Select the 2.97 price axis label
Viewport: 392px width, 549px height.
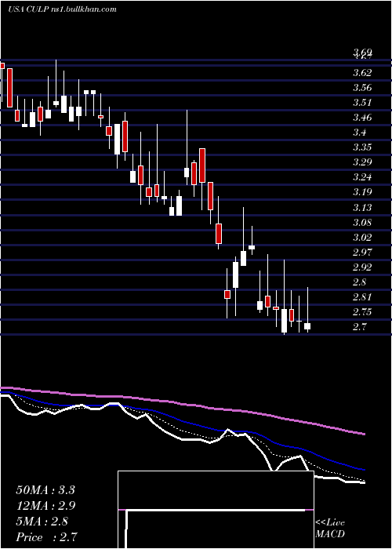click(362, 253)
